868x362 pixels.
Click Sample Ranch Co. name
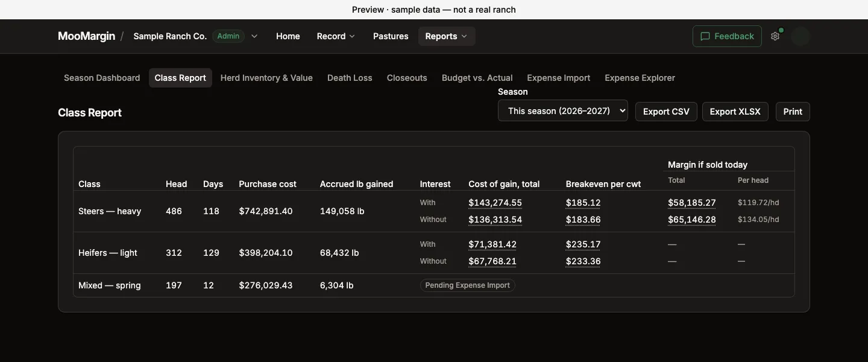pyautogui.click(x=170, y=36)
